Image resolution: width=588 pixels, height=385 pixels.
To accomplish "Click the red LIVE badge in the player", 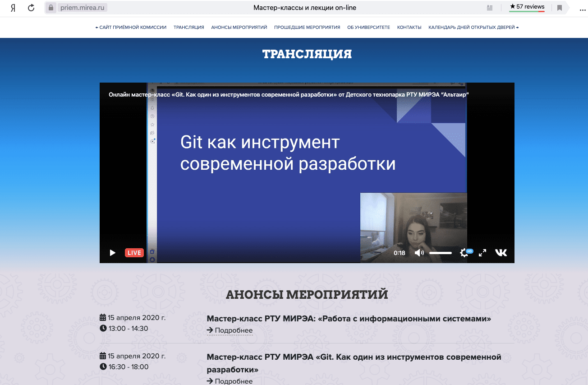I will coord(134,253).
